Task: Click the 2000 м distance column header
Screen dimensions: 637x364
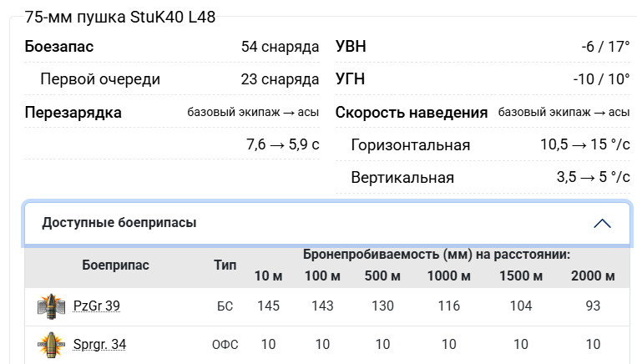Action: (x=593, y=276)
